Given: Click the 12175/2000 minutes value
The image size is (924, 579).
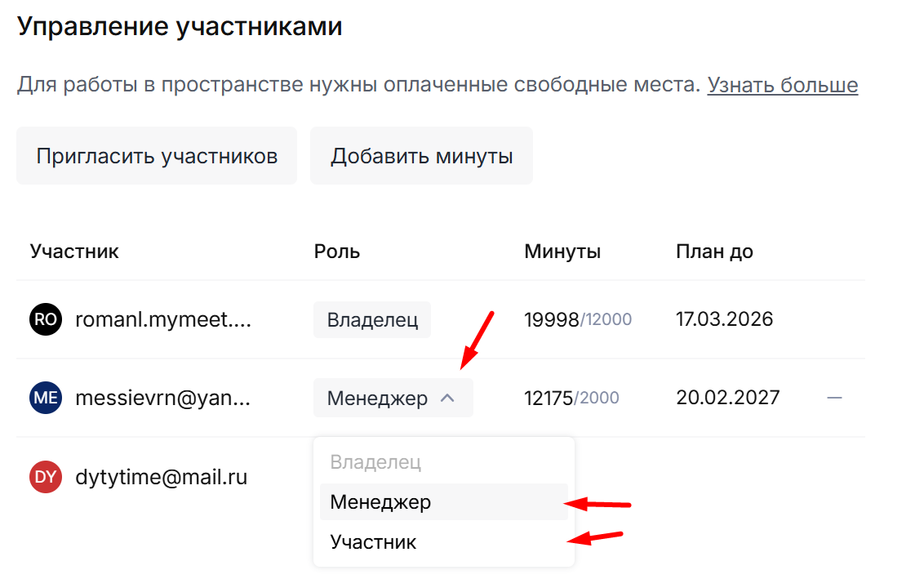Looking at the screenshot, I should click(571, 398).
